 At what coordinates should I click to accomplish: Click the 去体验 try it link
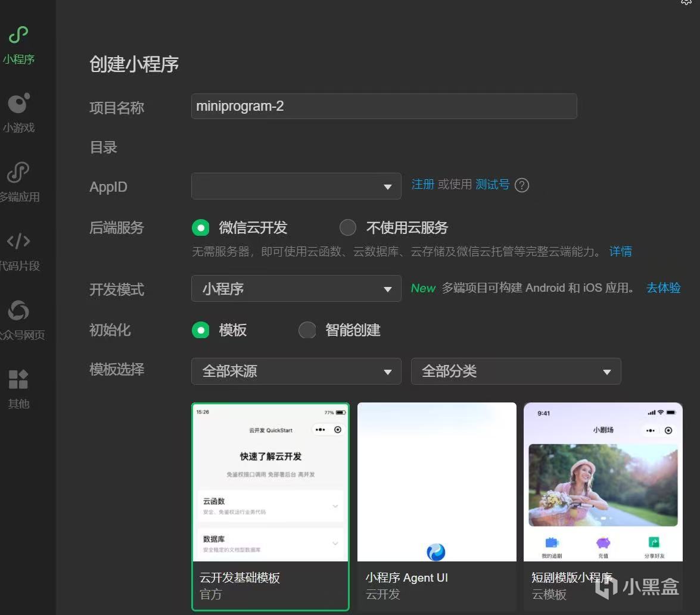(664, 288)
